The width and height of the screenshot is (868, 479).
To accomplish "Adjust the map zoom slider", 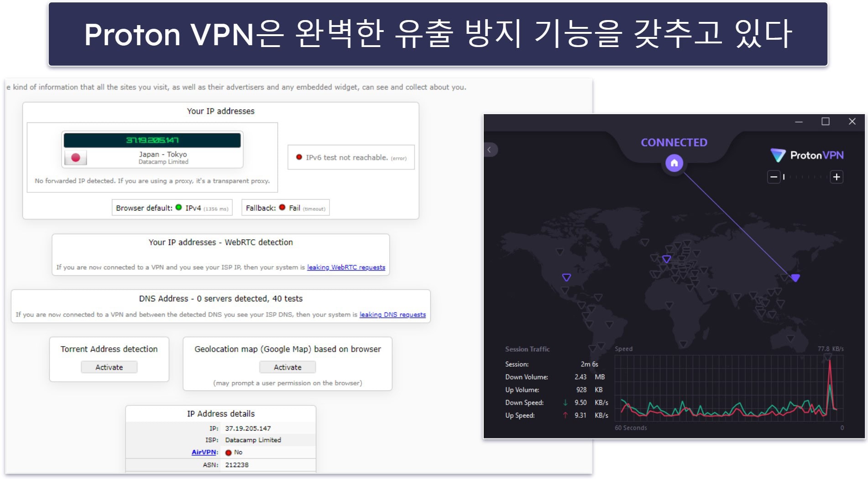I will (x=805, y=177).
